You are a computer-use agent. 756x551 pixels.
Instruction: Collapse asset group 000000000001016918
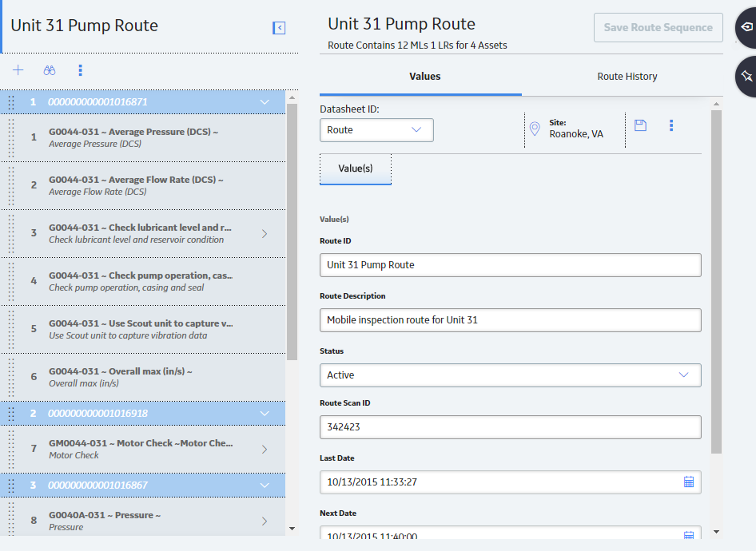(x=265, y=414)
